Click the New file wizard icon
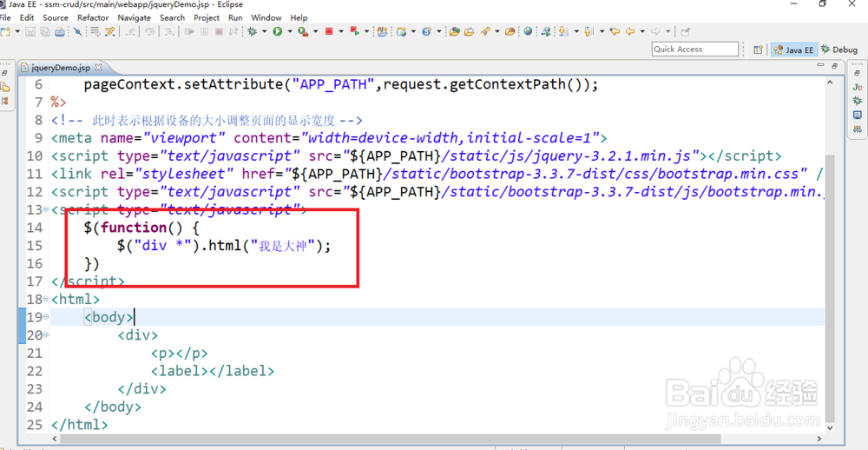The height and width of the screenshot is (450, 868). (x=5, y=31)
